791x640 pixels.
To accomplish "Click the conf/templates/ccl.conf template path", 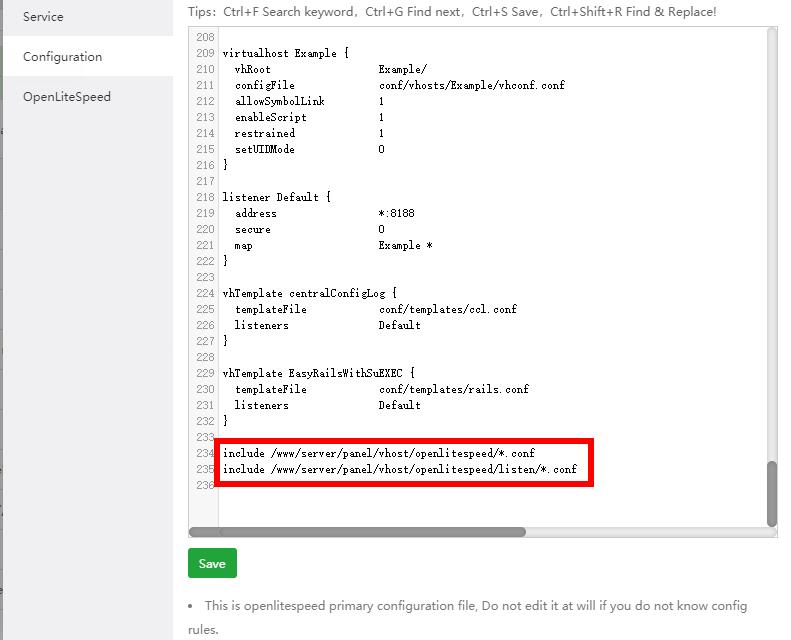I will [x=447, y=309].
